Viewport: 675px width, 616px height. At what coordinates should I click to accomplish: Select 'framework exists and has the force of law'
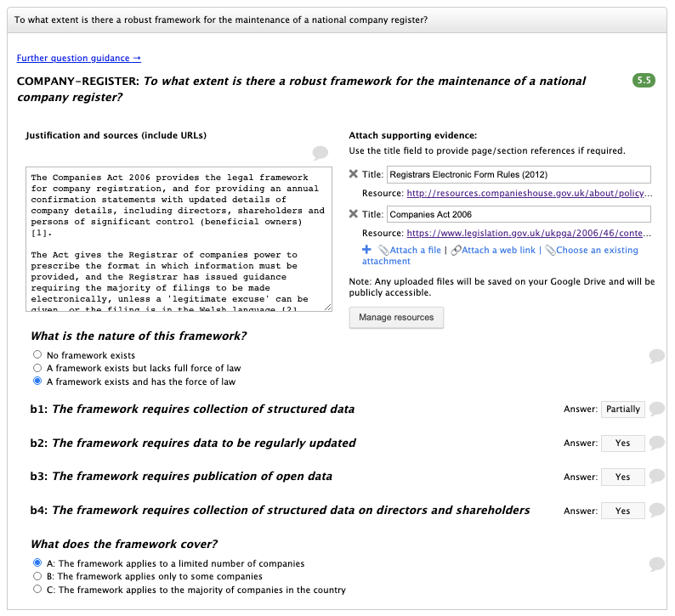click(37, 381)
